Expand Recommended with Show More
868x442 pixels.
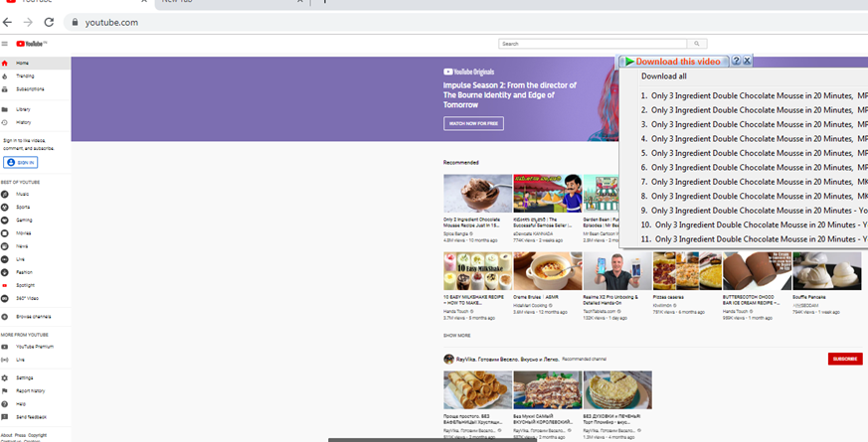457,336
